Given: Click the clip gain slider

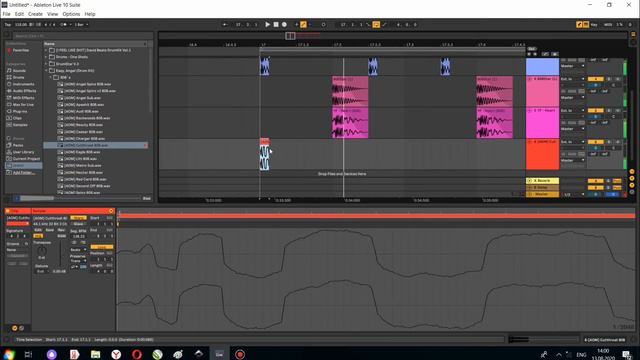Looking at the screenshot, I should (x=60, y=253).
